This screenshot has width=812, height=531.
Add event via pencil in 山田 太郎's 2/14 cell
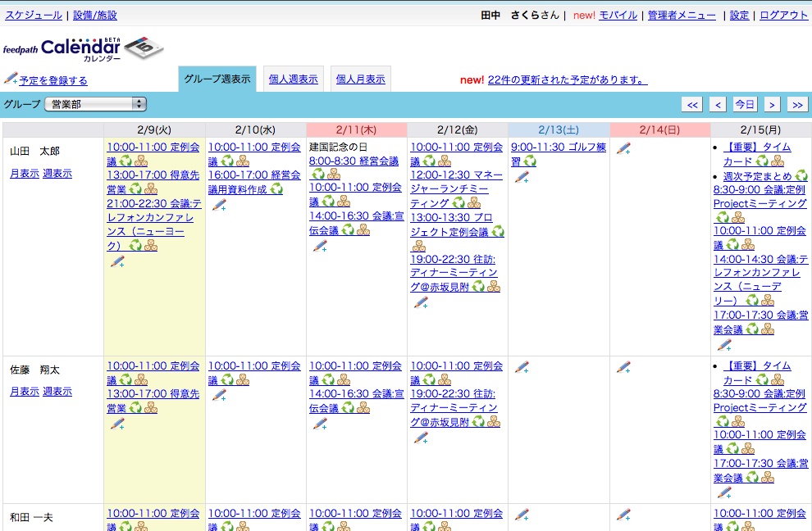pyautogui.click(x=623, y=148)
